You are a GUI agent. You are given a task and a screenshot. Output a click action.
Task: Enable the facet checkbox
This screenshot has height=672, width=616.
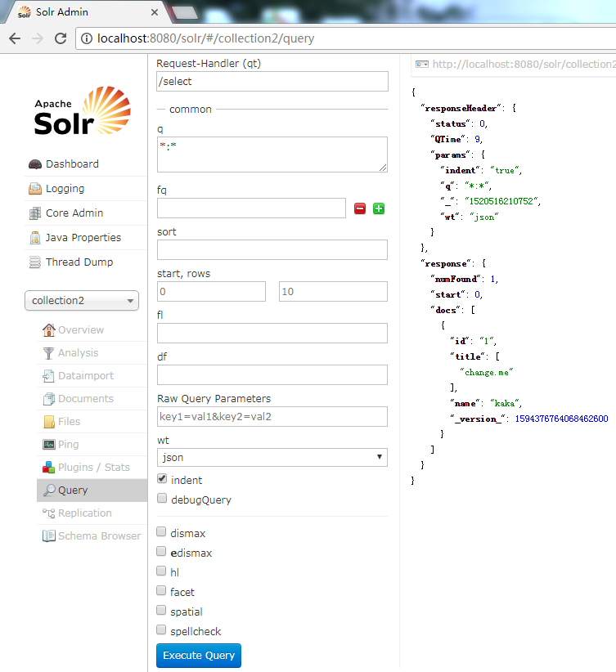click(x=161, y=590)
